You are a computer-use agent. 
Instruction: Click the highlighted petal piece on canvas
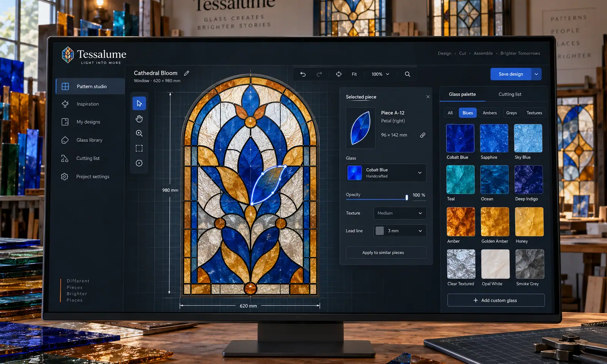(268, 185)
